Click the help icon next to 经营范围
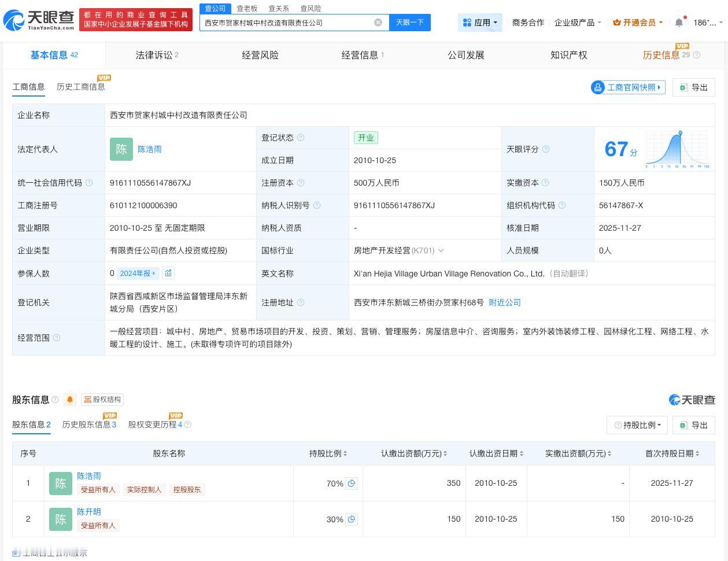 57,338
